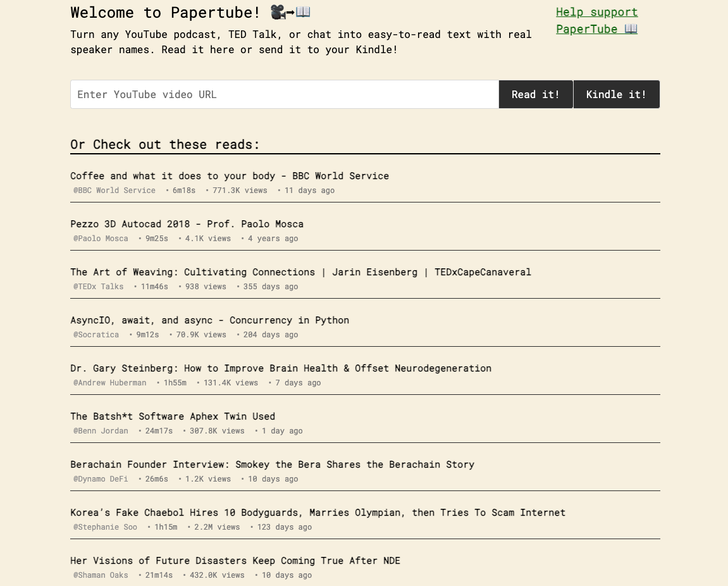Click the 2.2M views count
Viewport: 728px width, 586px height.
coord(217,527)
